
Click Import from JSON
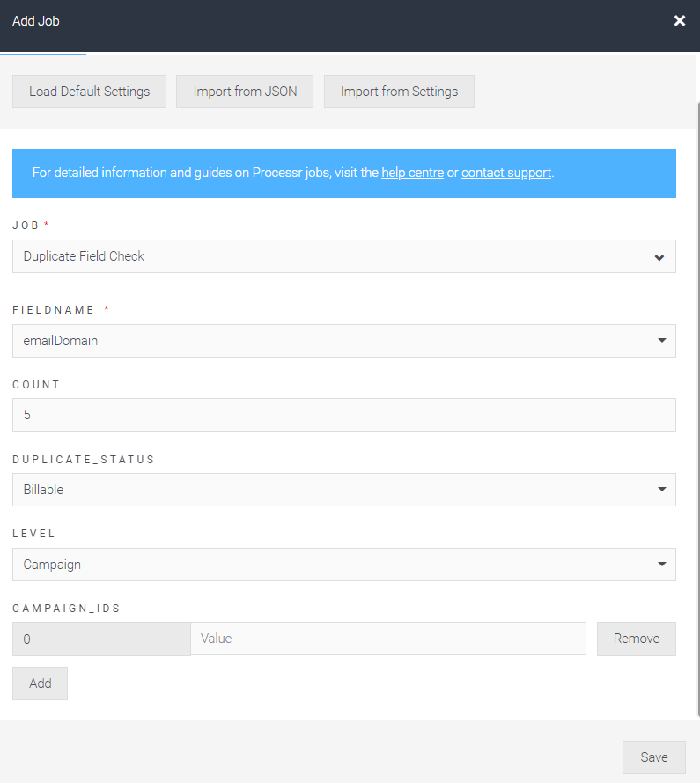tap(244, 91)
